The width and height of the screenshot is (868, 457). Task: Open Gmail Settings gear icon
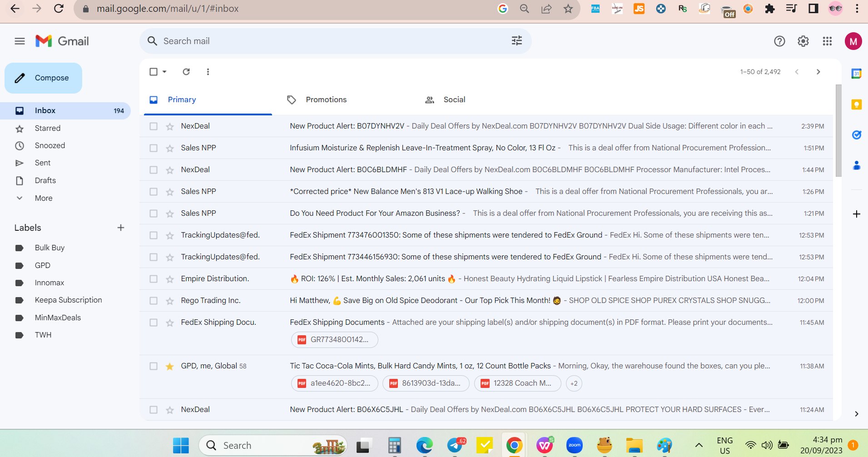(803, 41)
